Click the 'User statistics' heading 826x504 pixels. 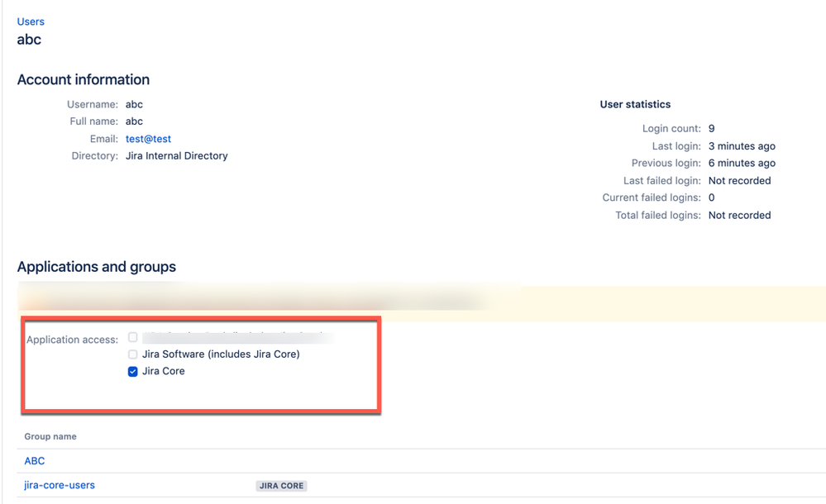point(635,104)
